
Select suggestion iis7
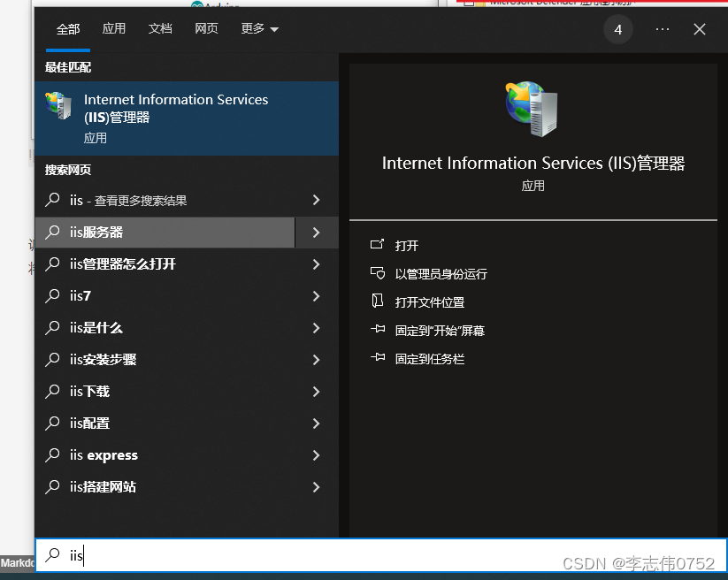(165, 296)
